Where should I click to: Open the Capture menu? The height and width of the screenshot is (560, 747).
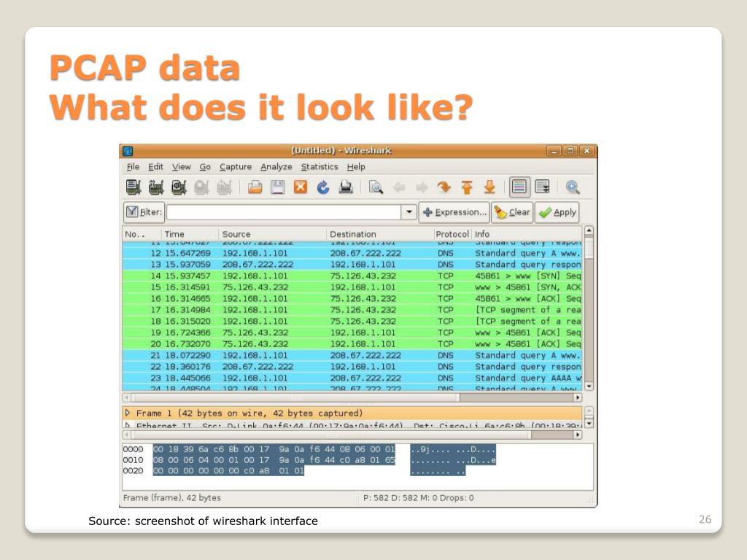pos(236,167)
